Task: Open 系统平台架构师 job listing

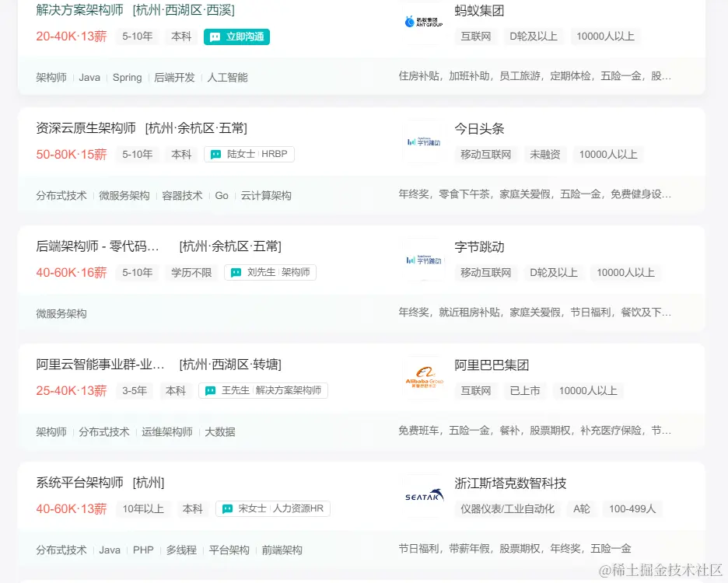Action: click(x=80, y=483)
